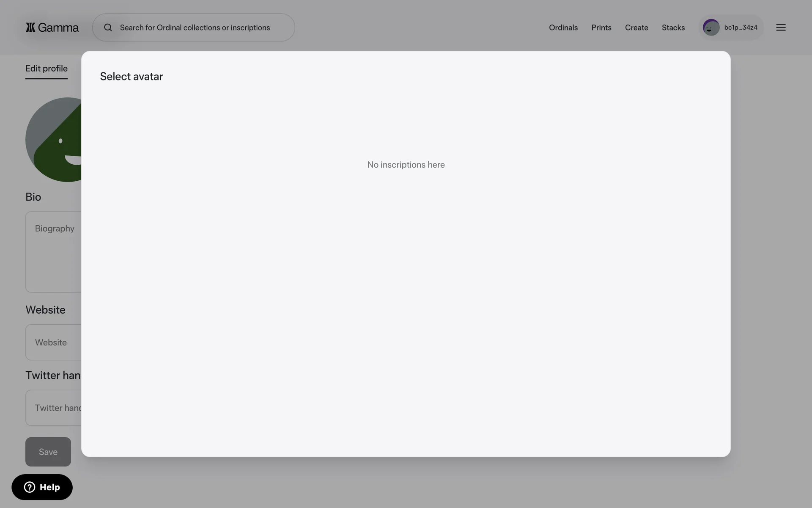Viewport: 812px width, 508px height.
Task: Go to the Prints page
Action: click(x=601, y=28)
